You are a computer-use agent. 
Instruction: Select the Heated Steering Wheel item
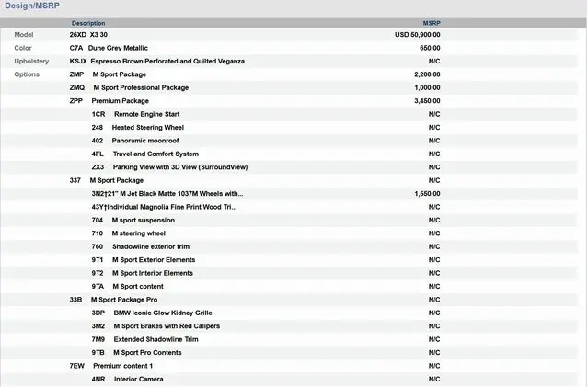tap(147, 127)
